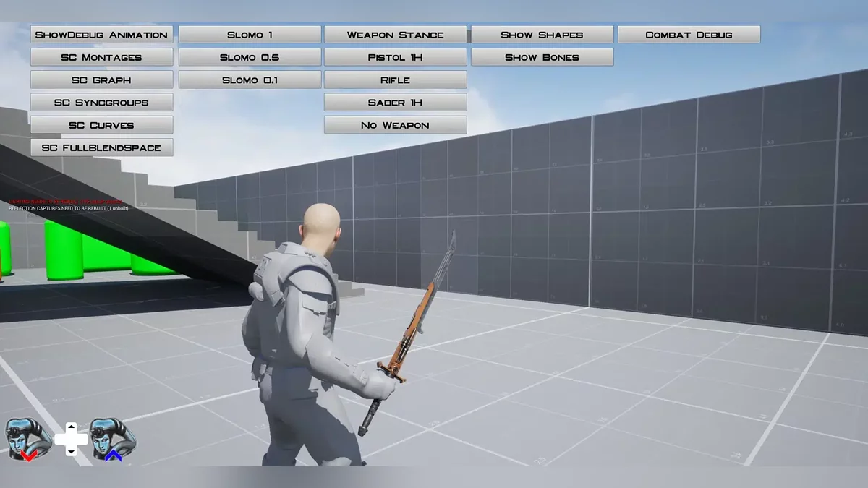Click the character portrait with red arrow
This screenshot has height=488, width=868.
tap(27, 440)
